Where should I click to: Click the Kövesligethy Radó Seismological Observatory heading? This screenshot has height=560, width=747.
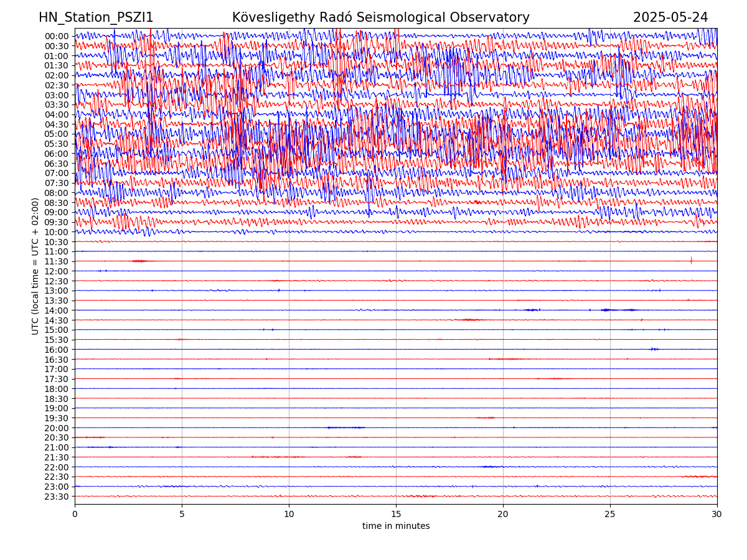point(380,17)
